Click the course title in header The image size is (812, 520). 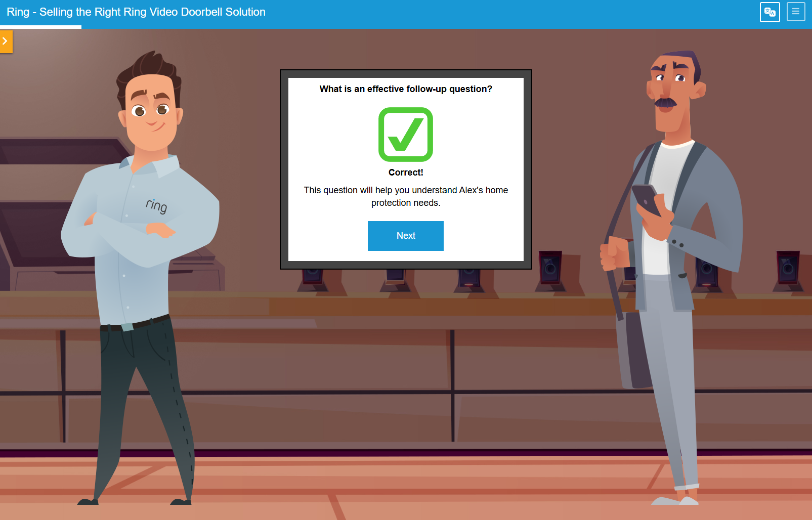(136, 12)
